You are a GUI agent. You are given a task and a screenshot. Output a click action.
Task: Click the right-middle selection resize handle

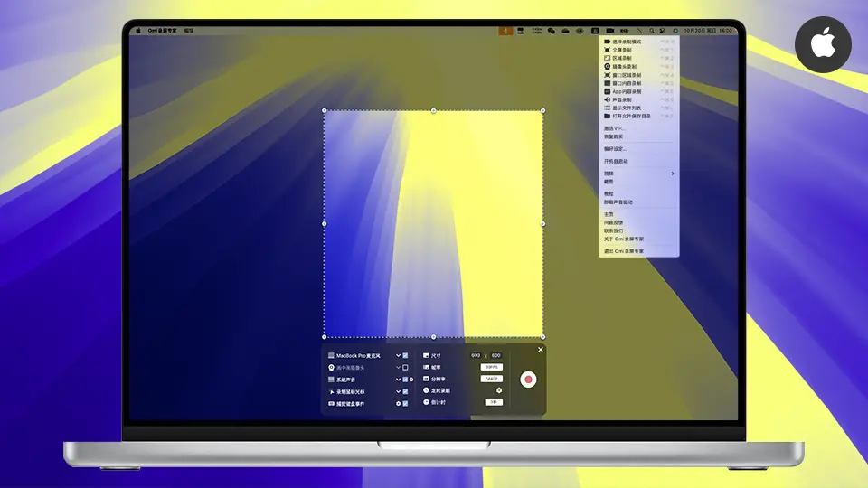pos(542,223)
